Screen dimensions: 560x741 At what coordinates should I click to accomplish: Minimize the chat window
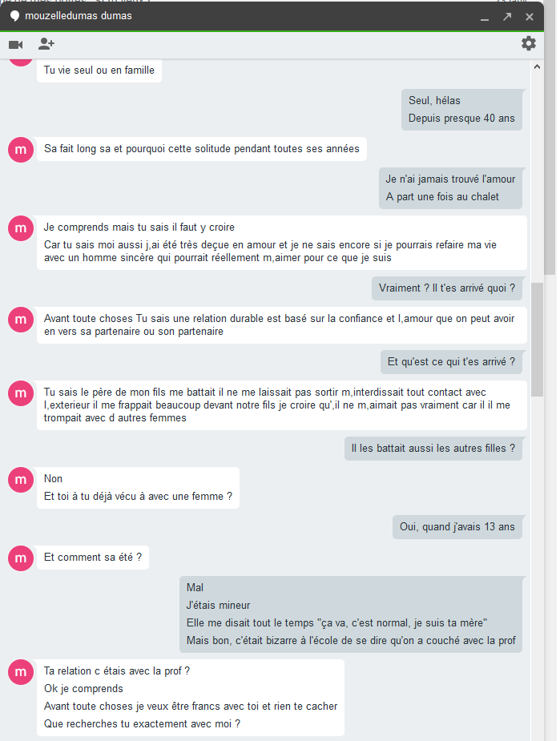point(484,17)
